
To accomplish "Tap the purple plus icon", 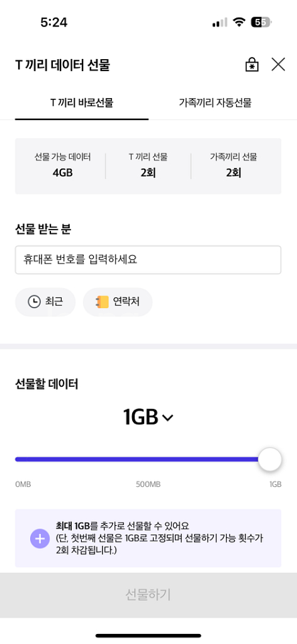I will click(40, 538).
